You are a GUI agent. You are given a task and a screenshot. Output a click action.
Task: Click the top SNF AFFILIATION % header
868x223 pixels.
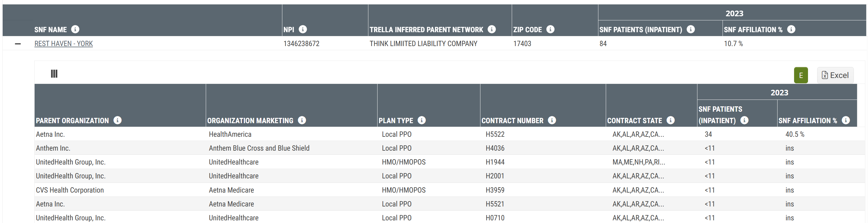point(753,30)
